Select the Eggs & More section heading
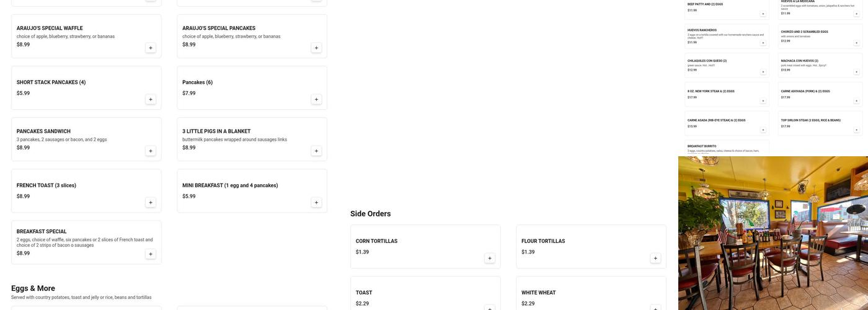Screen dimensions: 868x310 pyautogui.click(x=33, y=288)
